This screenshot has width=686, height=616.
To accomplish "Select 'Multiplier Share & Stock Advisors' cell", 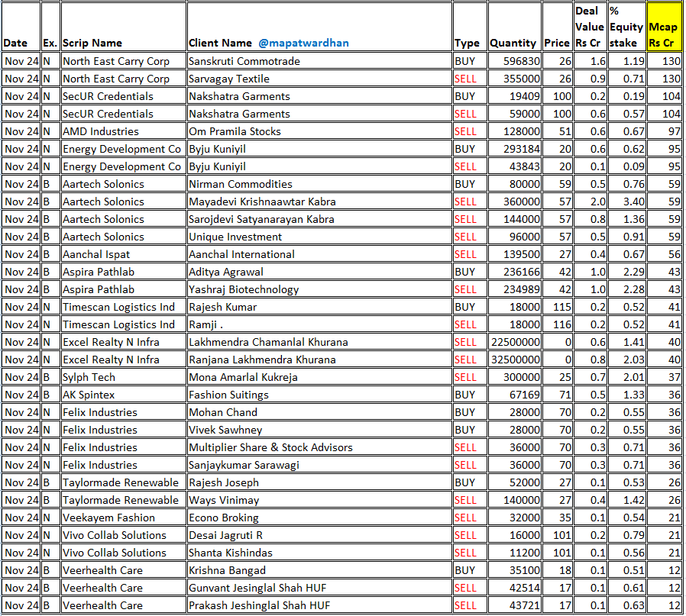I will pos(319,447).
